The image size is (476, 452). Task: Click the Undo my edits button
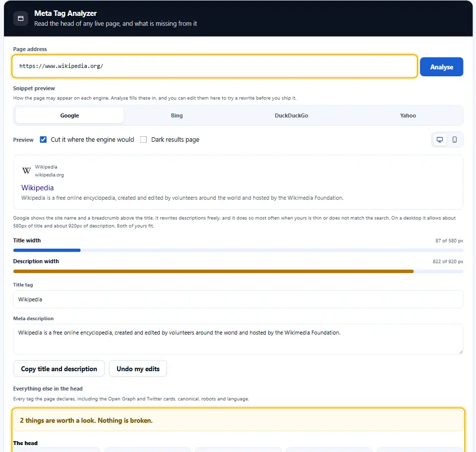tap(138, 369)
